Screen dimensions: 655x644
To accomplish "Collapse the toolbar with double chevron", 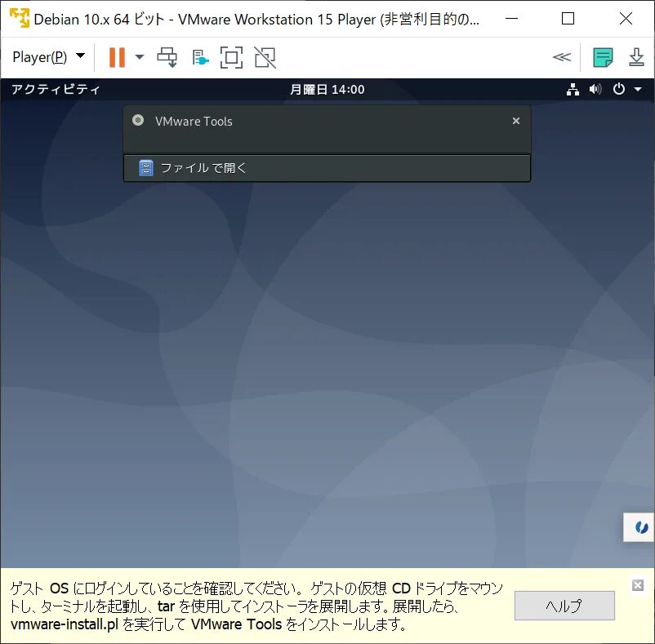I will point(561,57).
